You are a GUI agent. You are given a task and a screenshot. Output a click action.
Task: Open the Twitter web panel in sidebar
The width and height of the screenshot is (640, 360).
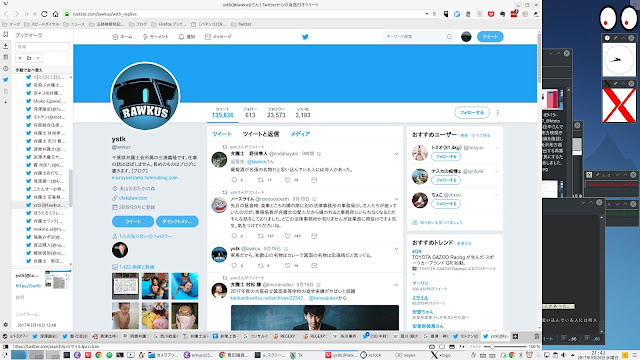tap(6, 80)
